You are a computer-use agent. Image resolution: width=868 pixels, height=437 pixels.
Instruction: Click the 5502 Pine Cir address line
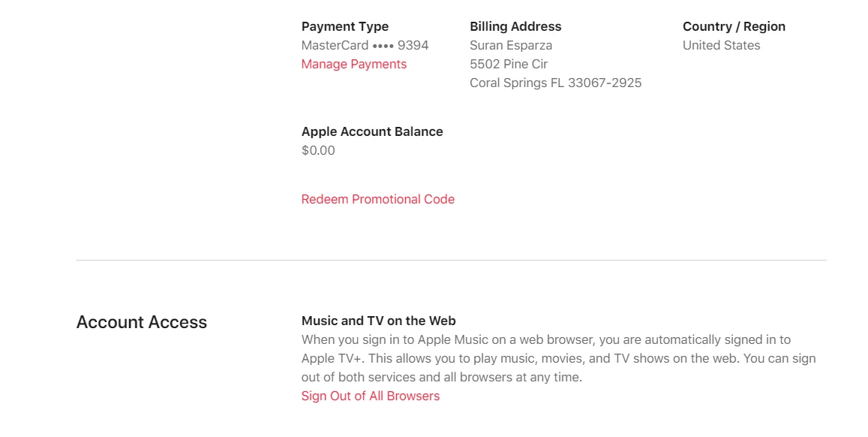[509, 65]
